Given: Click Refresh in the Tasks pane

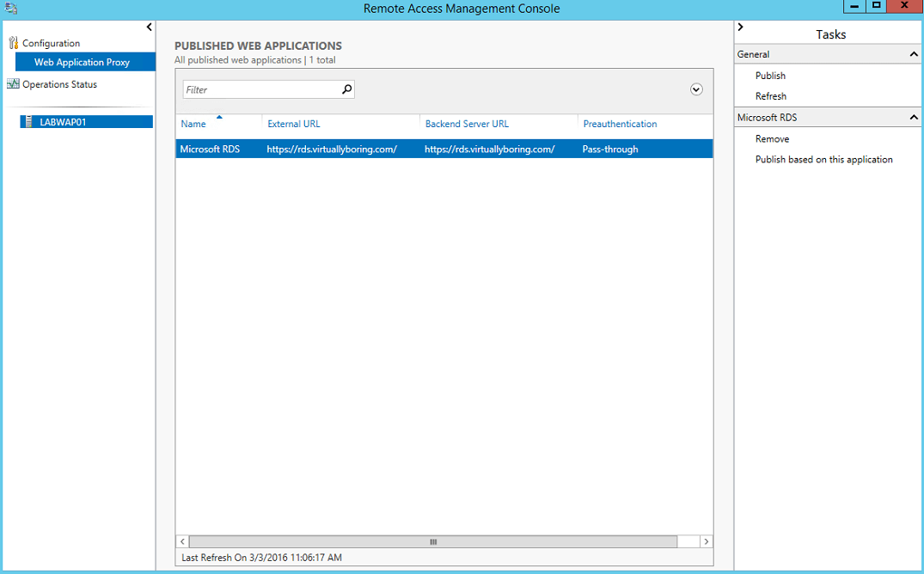Looking at the screenshot, I should click(771, 96).
